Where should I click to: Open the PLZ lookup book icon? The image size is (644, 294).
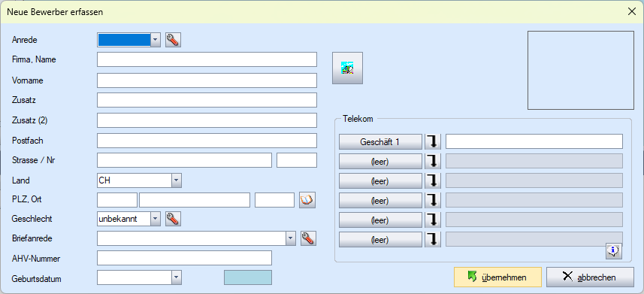pyautogui.click(x=307, y=200)
